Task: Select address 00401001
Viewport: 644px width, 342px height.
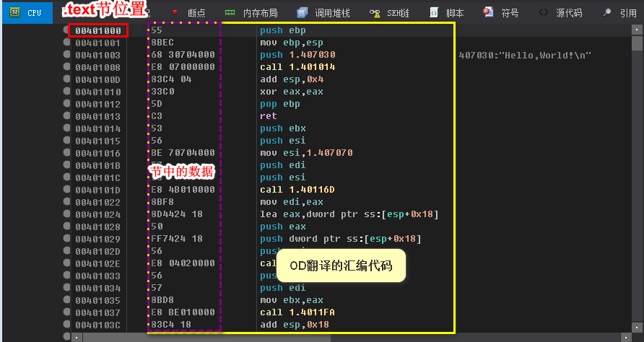Action: coord(97,43)
